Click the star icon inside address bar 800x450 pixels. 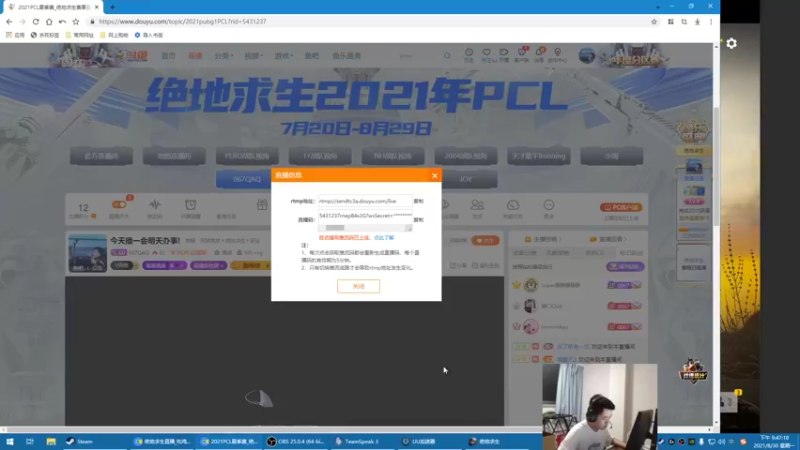click(x=654, y=21)
